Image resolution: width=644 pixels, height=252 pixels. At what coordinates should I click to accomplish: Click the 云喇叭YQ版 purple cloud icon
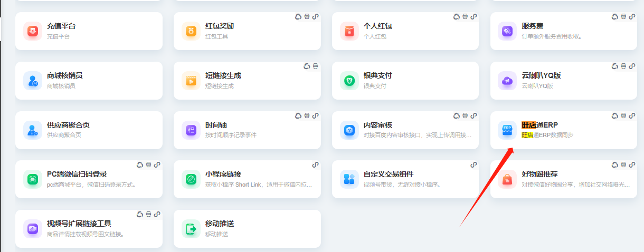[x=507, y=81]
